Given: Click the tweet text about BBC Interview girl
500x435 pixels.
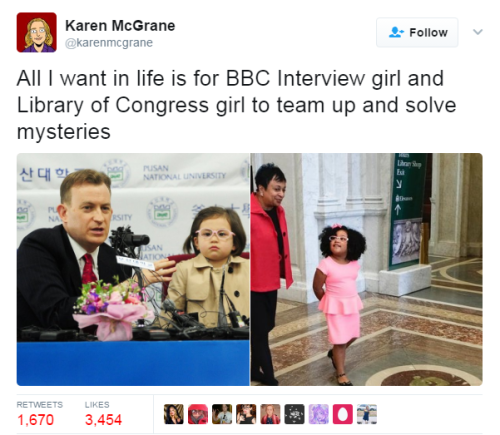Looking at the screenshot, I should point(236,105).
